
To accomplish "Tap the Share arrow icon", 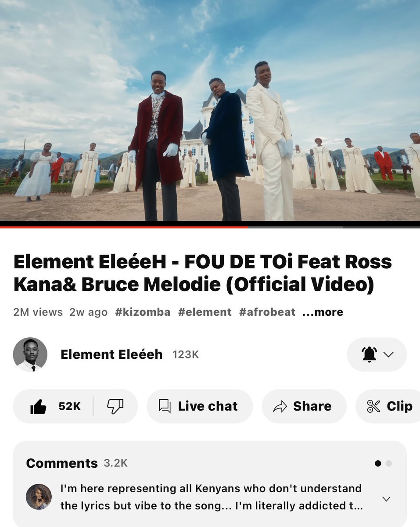I will tap(280, 407).
